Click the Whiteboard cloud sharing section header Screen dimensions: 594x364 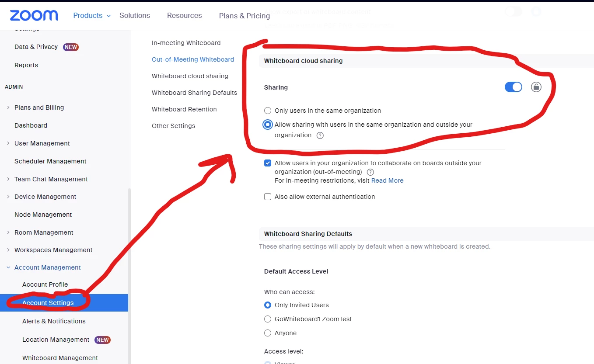[x=304, y=61]
